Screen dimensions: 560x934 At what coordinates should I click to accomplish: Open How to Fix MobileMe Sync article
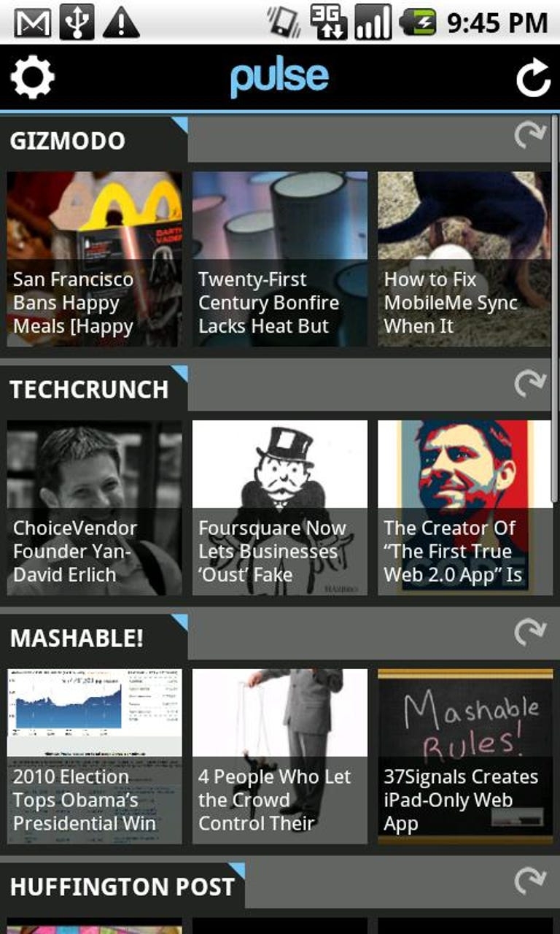464,259
